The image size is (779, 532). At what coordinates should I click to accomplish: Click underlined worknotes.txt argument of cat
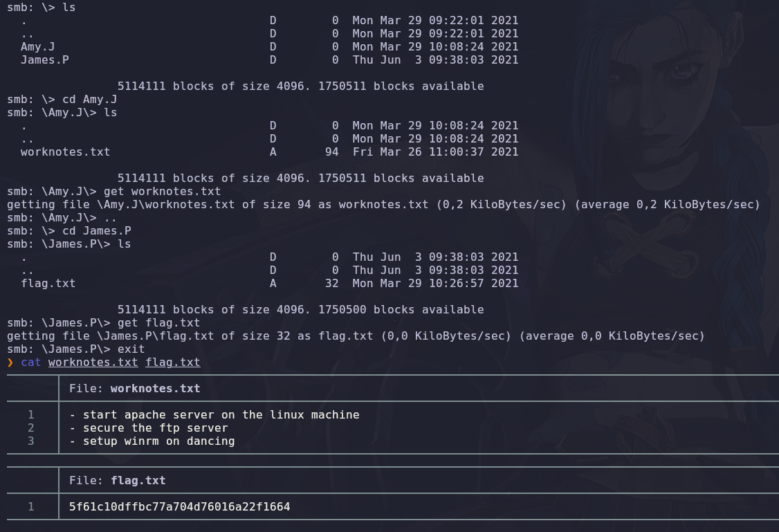point(93,362)
